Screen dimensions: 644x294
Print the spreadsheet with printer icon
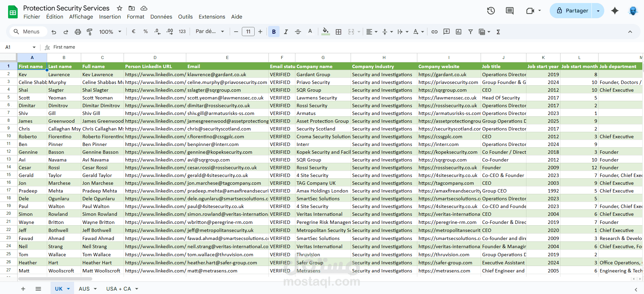(78, 32)
